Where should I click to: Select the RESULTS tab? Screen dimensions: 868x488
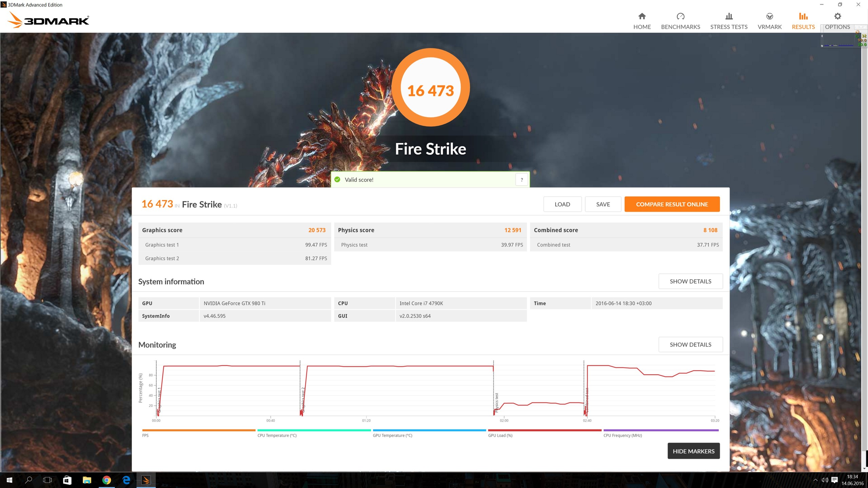803,21
